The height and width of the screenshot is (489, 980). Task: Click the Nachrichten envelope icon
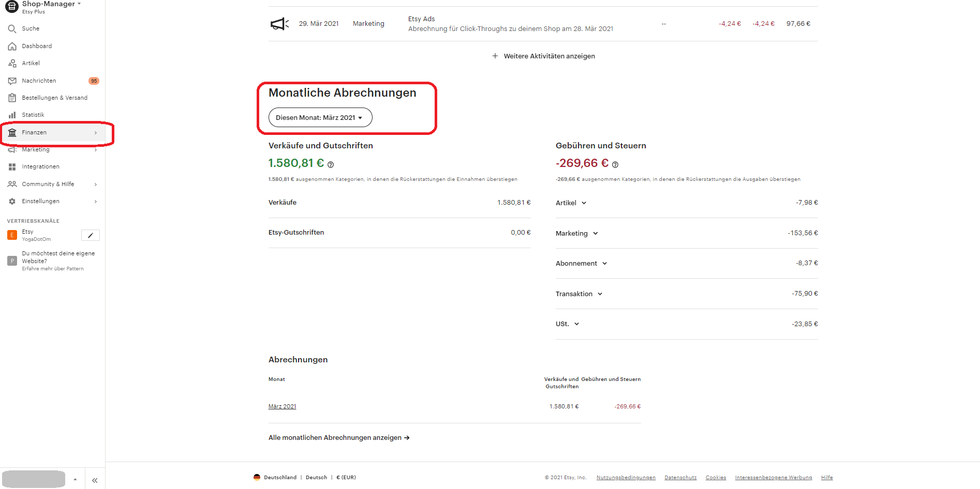(x=12, y=81)
